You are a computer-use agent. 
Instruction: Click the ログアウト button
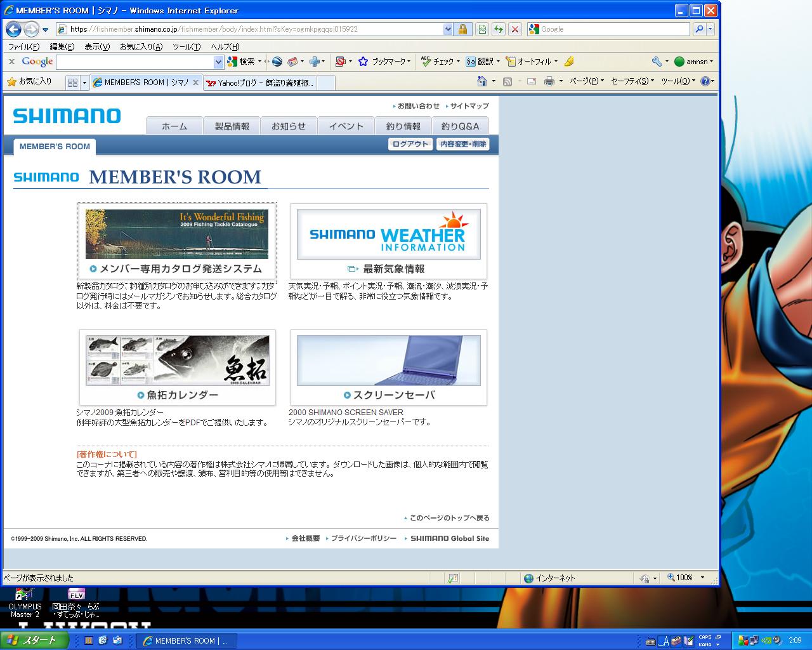(410, 144)
